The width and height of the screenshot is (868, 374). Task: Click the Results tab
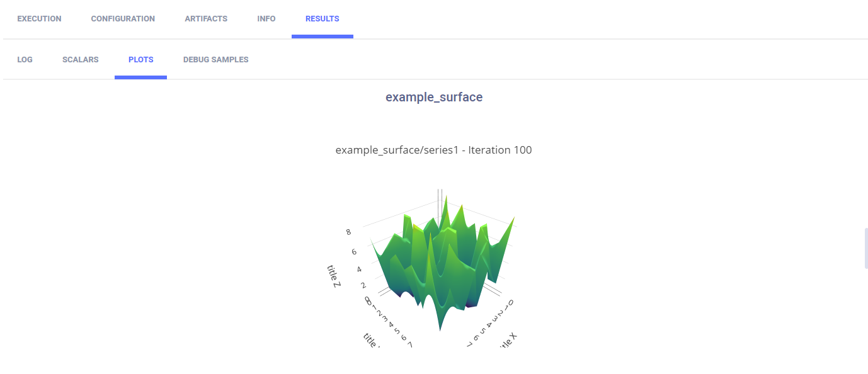(323, 19)
